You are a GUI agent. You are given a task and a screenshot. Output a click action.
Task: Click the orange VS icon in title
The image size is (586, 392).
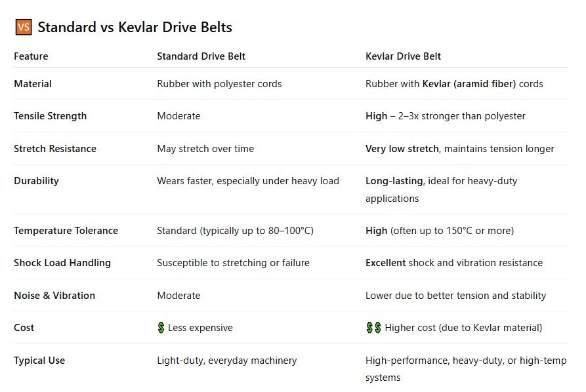[x=24, y=28]
